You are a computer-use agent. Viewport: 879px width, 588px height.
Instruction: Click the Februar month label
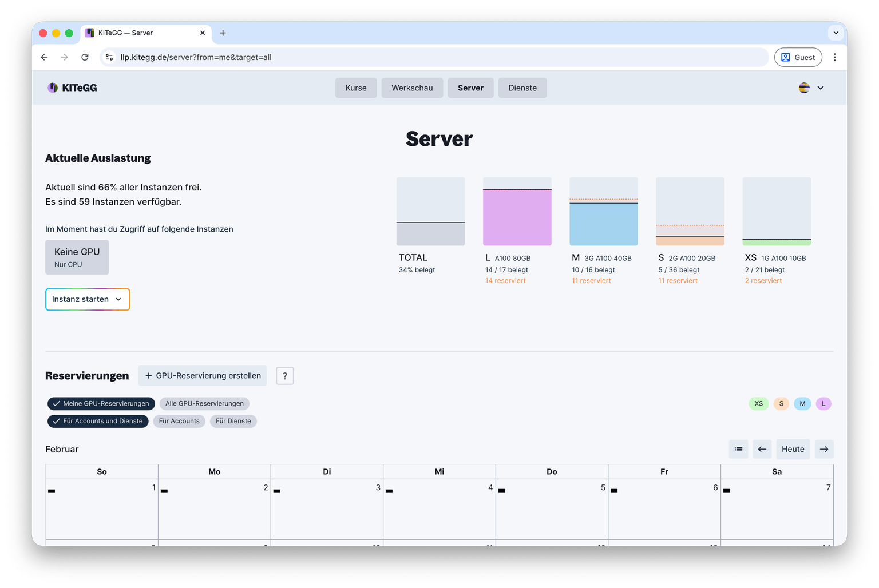tap(62, 450)
